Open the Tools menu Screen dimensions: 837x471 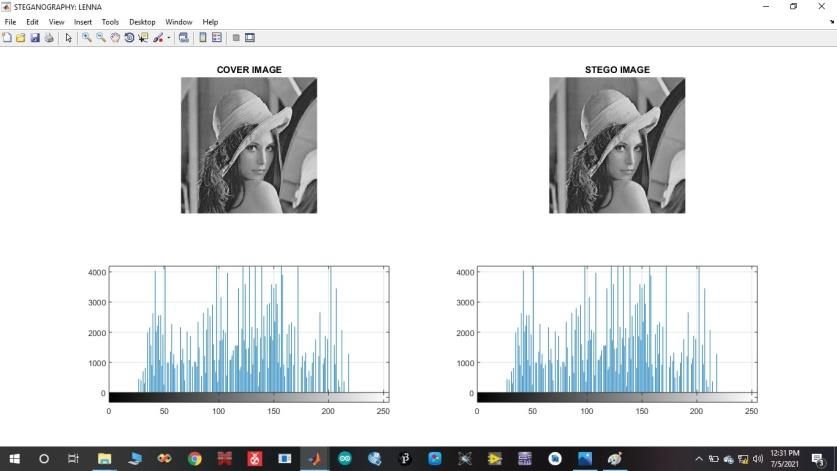[110, 22]
